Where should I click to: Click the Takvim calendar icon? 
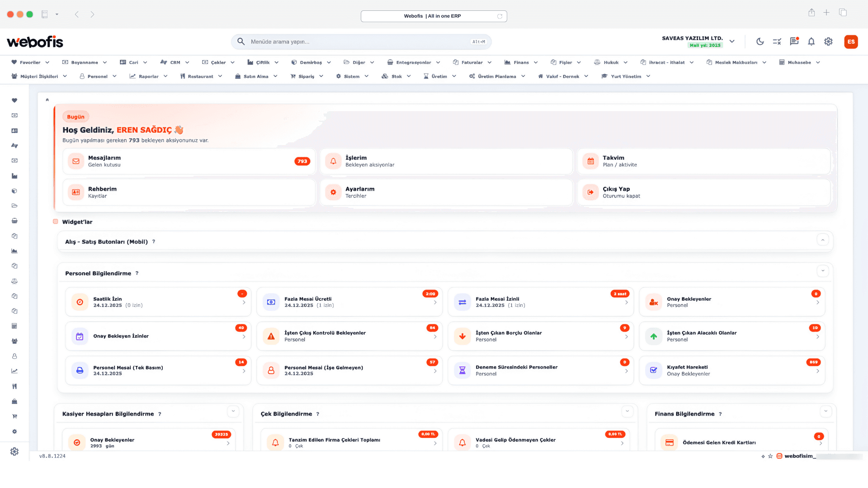coord(590,161)
